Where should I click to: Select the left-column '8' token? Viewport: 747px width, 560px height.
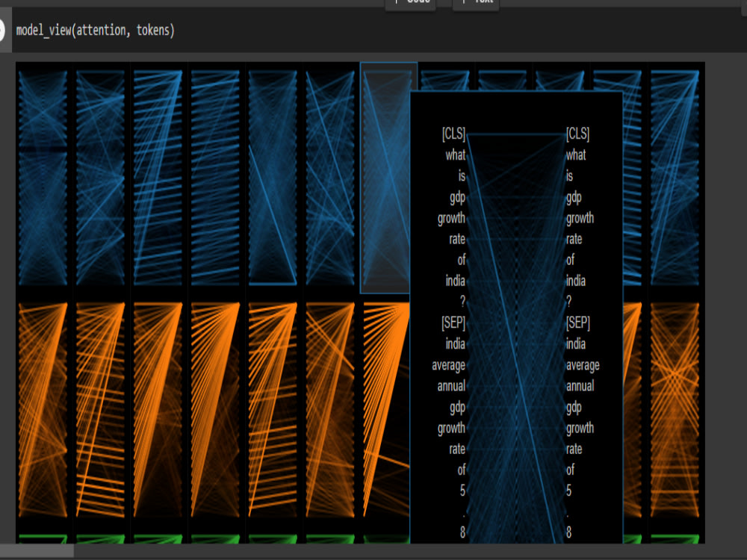(462, 533)
